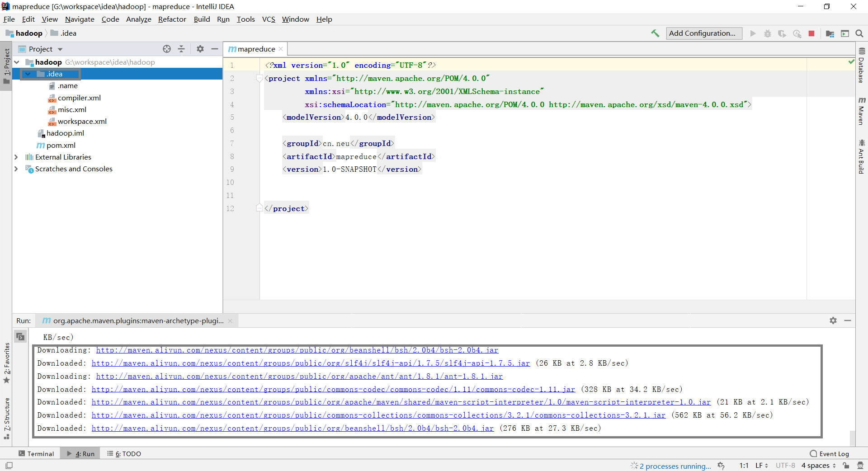Open the VCS menu
Viewport: 868px width, 471px height.
click(269, 19)
